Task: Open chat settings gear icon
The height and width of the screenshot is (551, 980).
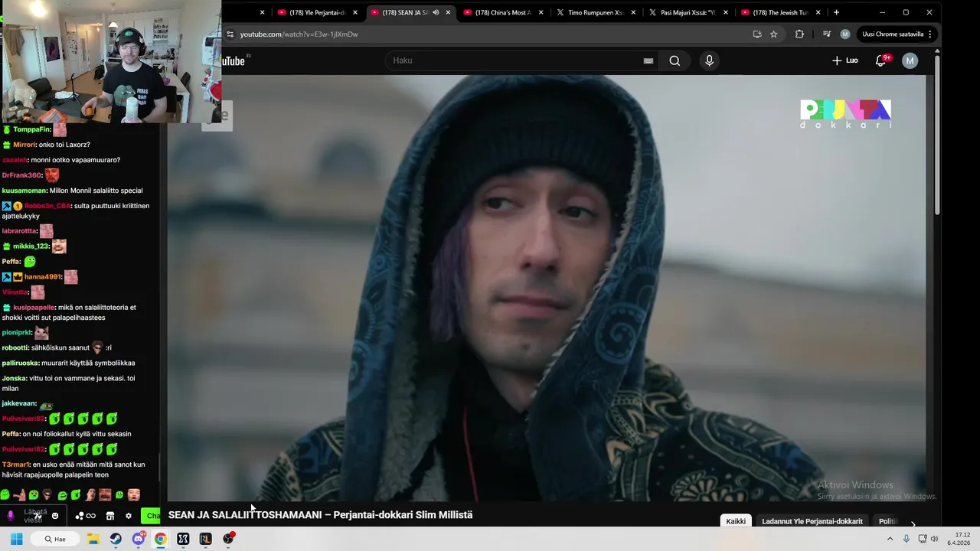Action: point(129,516)
